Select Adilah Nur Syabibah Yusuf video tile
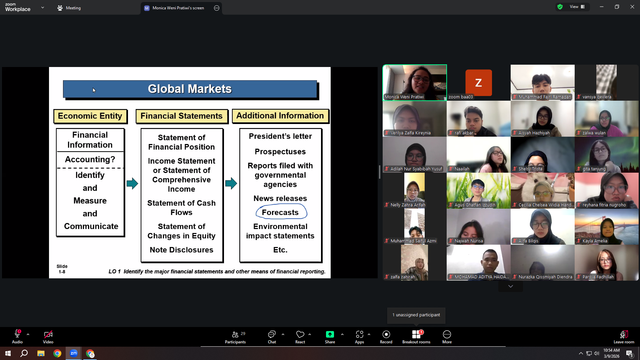640x360 pixels. (414, 155)
